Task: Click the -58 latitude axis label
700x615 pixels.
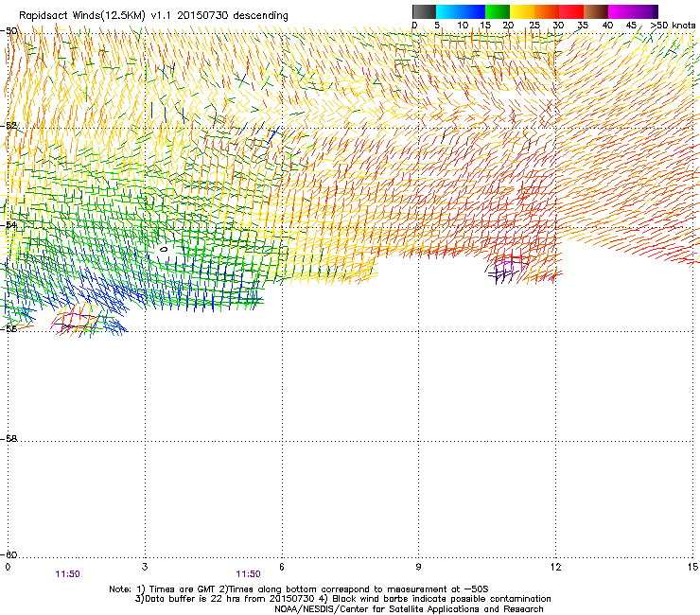Action: click(x=9, y=439)
